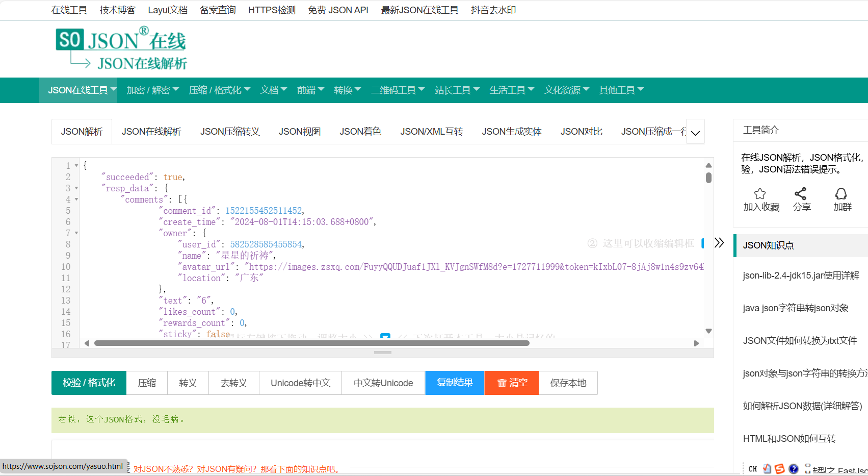Collapse the editor with the double-chevron icon
868x476 pixels.
click(719, 242)
